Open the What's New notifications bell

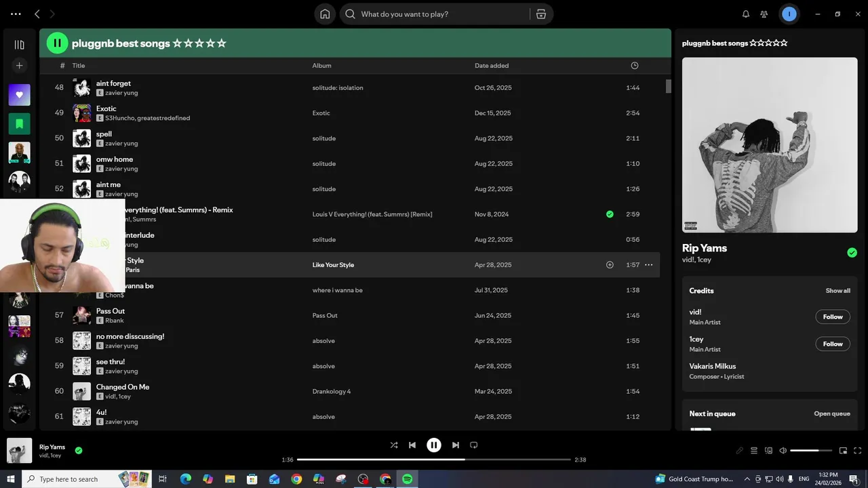pos(746,14)
